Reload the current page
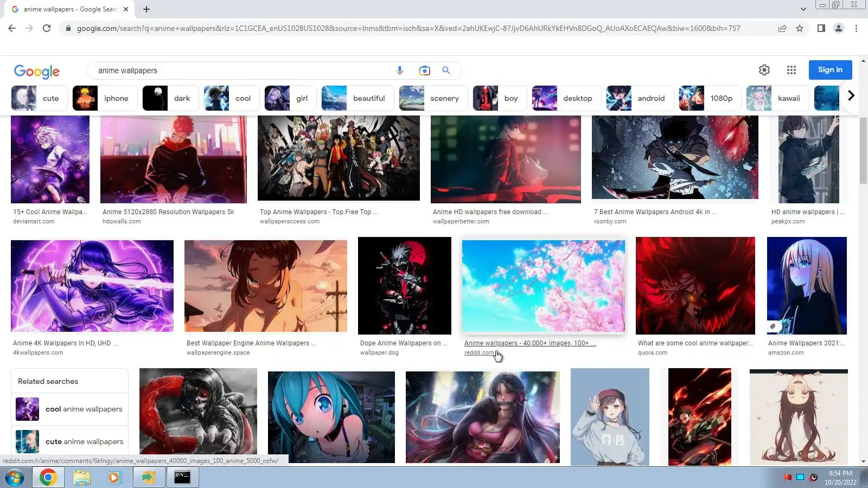 [x=47, y=28]
